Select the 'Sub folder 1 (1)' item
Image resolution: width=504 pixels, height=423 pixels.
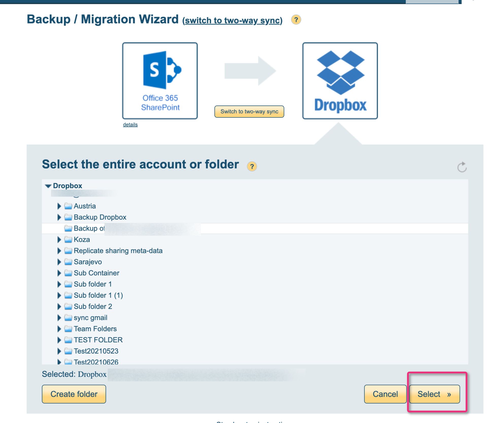point(98,295)
